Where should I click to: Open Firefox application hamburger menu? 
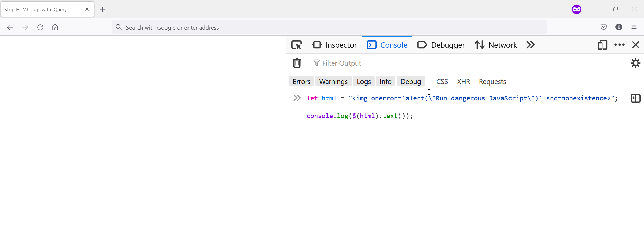click(x=634, y=27)
